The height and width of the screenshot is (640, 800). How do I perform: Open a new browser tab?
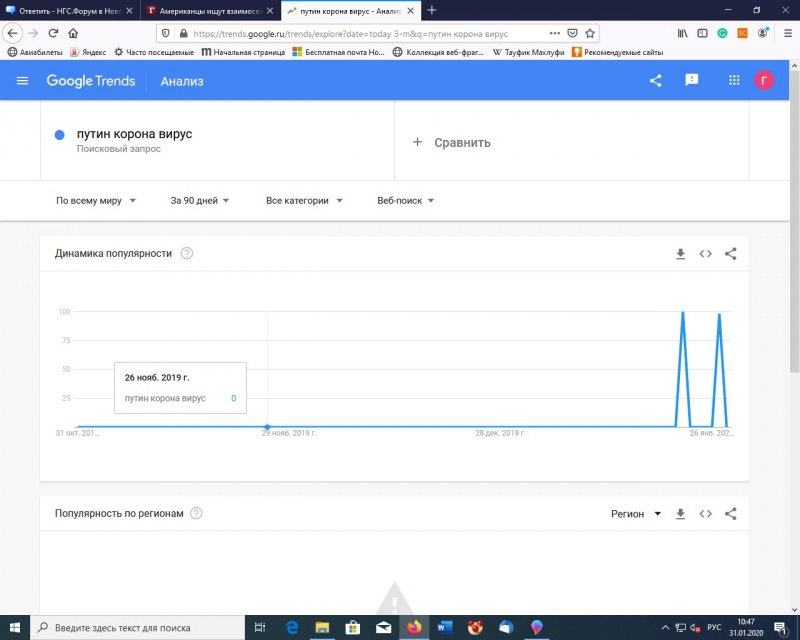pyautogui.click(x=432, y=10)
